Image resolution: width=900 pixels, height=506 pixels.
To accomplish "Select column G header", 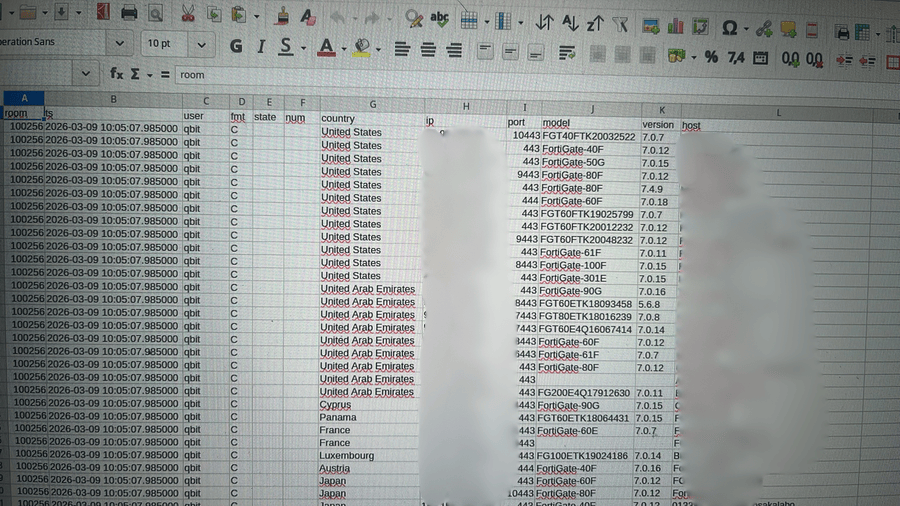I will tap(373, 104).
